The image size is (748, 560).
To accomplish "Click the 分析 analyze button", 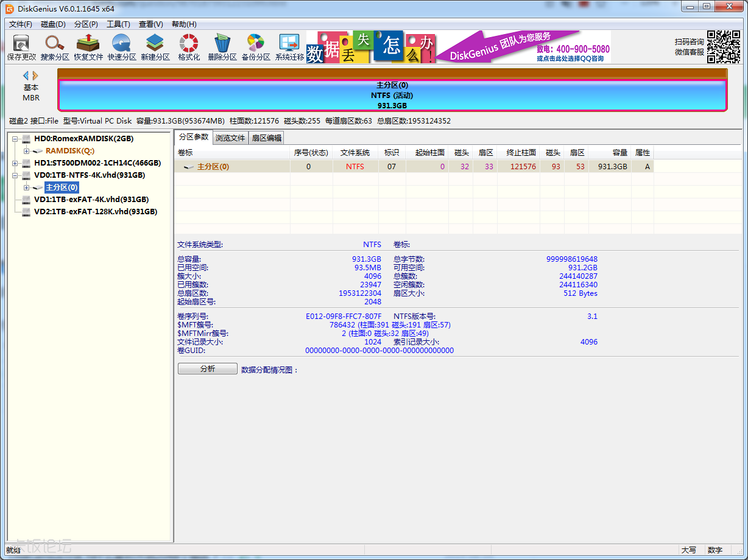I will point(207,368).
